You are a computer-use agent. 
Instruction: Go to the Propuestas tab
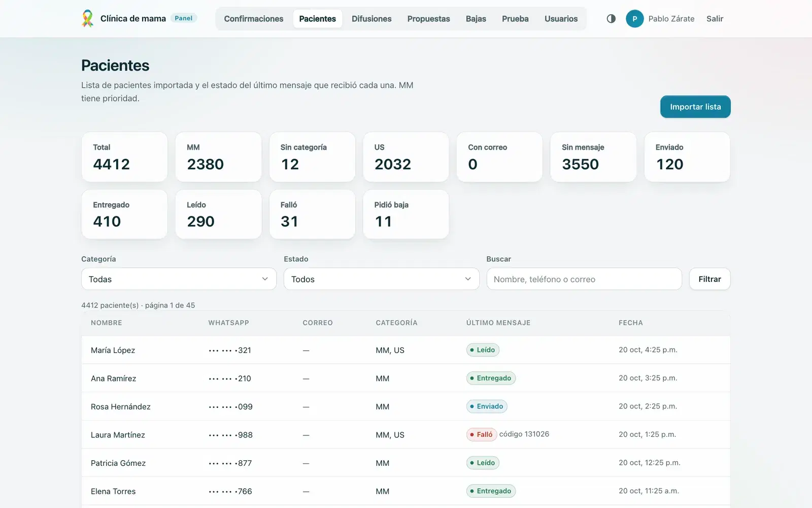tap(428, 19)
